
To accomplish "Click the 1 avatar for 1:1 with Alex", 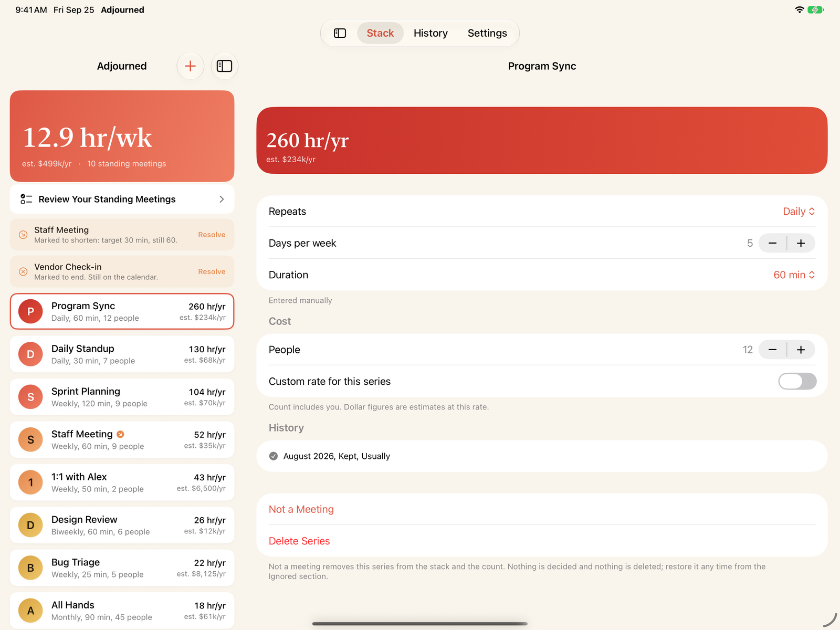I will [x=30, y=482].
